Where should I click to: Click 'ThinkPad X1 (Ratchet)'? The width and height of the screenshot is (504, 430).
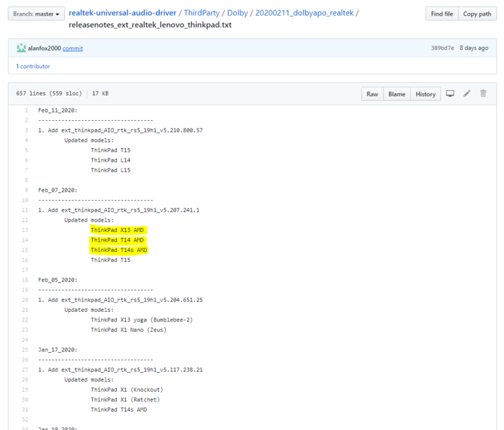pyautogui.click(x=126, y=399)
